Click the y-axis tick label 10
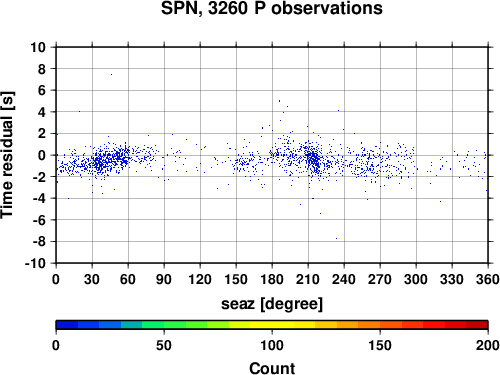This screenshot has height=375, width=500. click(x=38, y=47)
